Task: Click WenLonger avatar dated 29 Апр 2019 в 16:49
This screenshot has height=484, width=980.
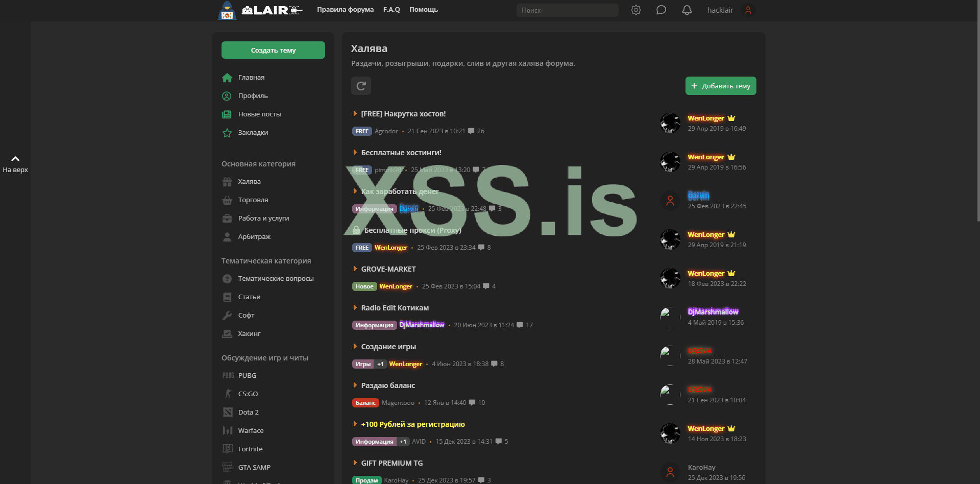Action: click(x=670, y=123)
